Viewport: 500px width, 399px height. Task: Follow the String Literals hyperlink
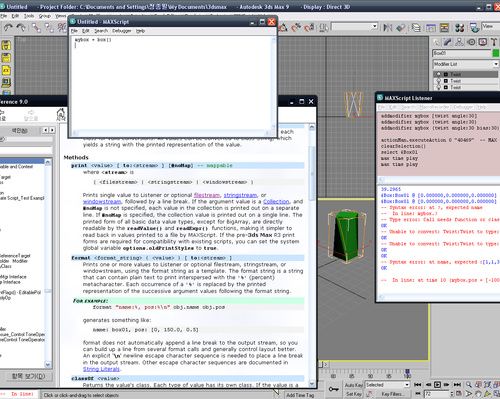click(101, 369)
